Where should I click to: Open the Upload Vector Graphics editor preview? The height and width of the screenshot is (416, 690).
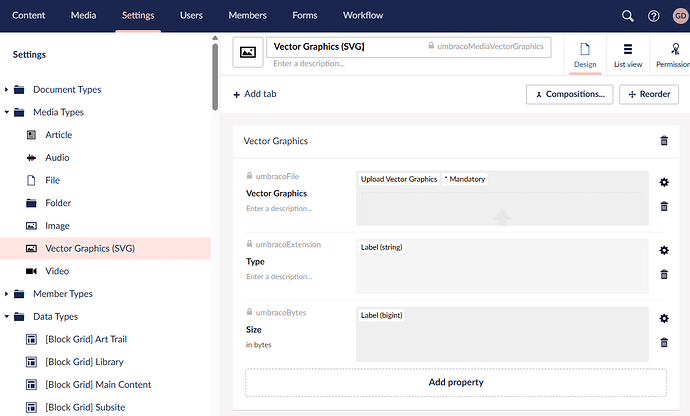[502, 198]
